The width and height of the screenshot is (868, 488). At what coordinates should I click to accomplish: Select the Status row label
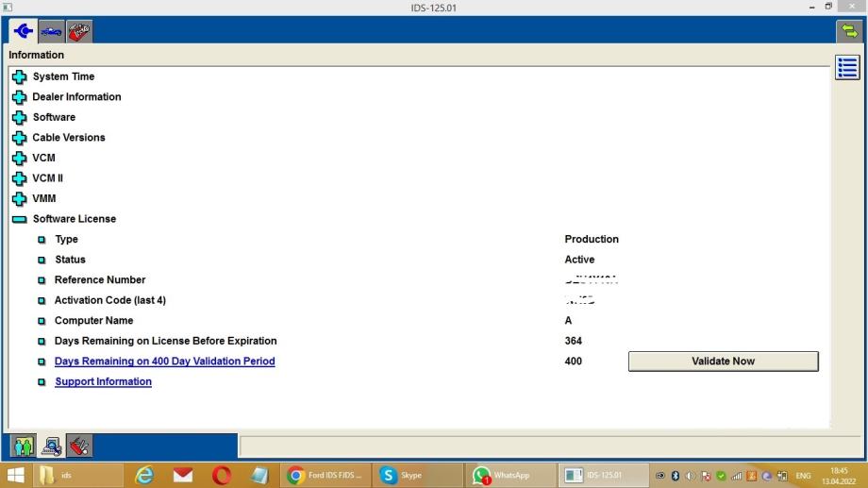coord(70,260)
